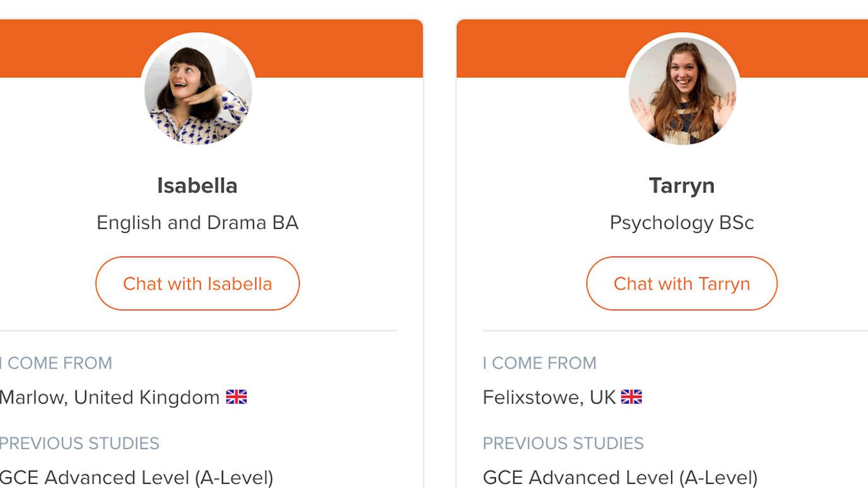Click the UK flag beside Felixstowe
Viewport: 868px width, 488px height.
pyautogui.click(x=631, y=397)
